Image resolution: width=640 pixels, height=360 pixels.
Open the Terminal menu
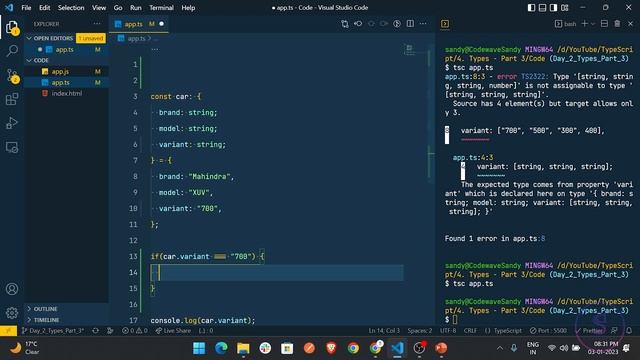(161, 8)
